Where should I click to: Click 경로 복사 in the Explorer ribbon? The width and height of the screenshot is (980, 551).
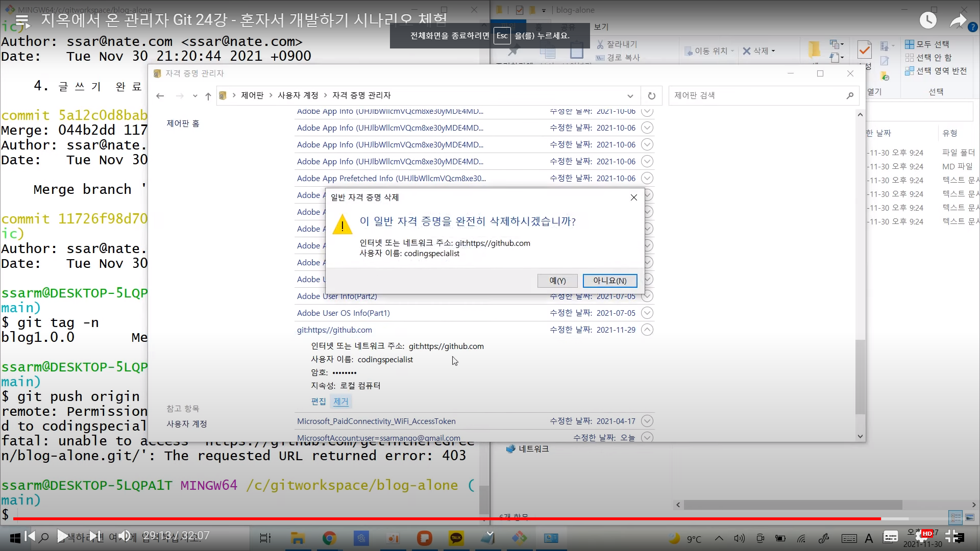(x=618, y=58)
